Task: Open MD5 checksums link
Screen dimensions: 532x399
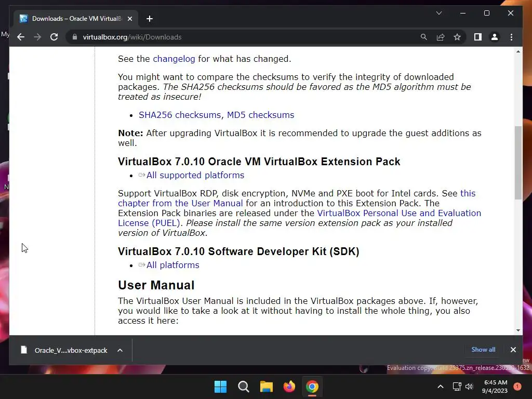Action: (x=260, y=115)
